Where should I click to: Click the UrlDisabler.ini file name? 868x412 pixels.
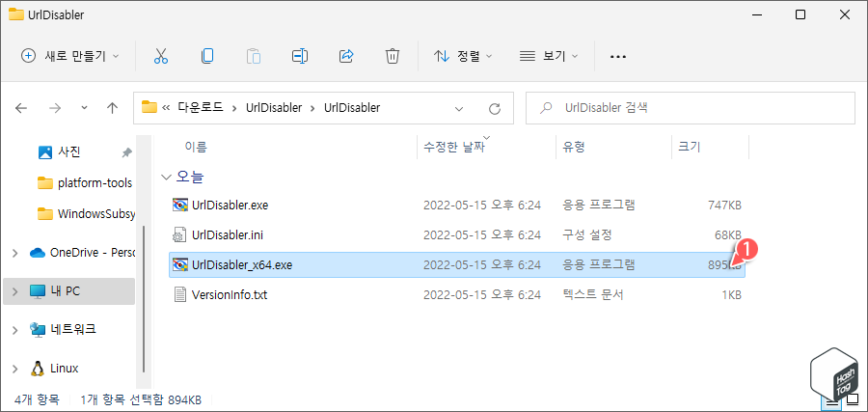click(x=228, y=234)
